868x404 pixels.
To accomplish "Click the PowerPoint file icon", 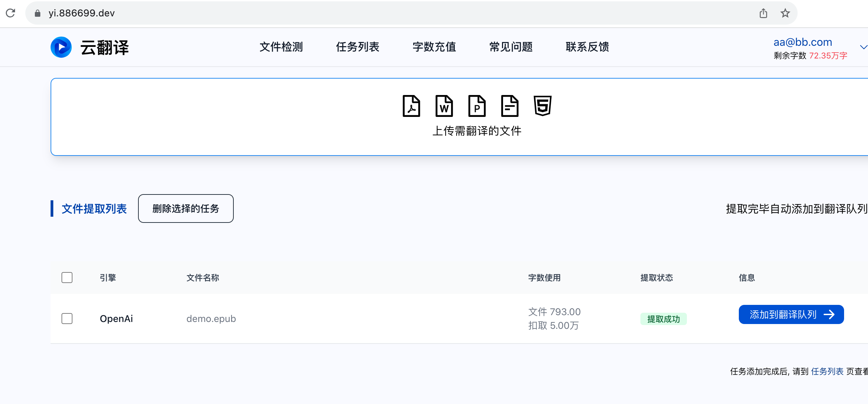I will click(x=477, y=106).
